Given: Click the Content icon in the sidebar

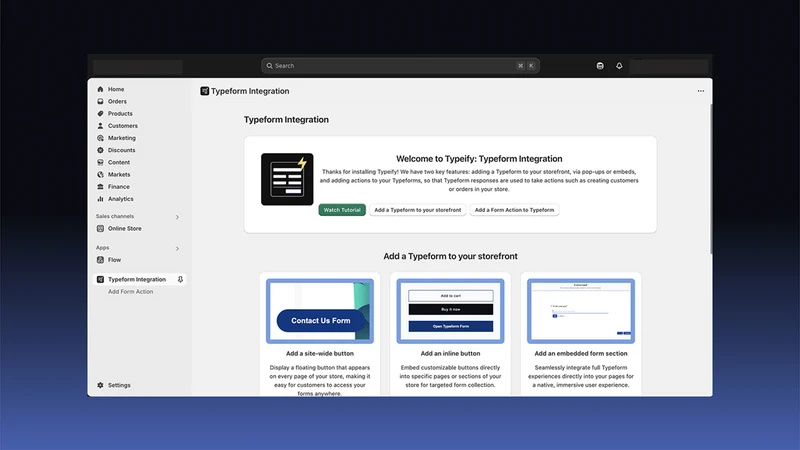Looking at the screenshot, I should coord(100,162).
